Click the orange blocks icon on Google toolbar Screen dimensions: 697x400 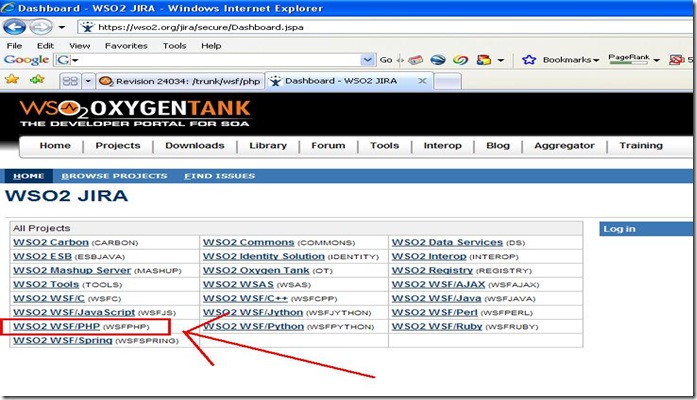tap(484, 60)
